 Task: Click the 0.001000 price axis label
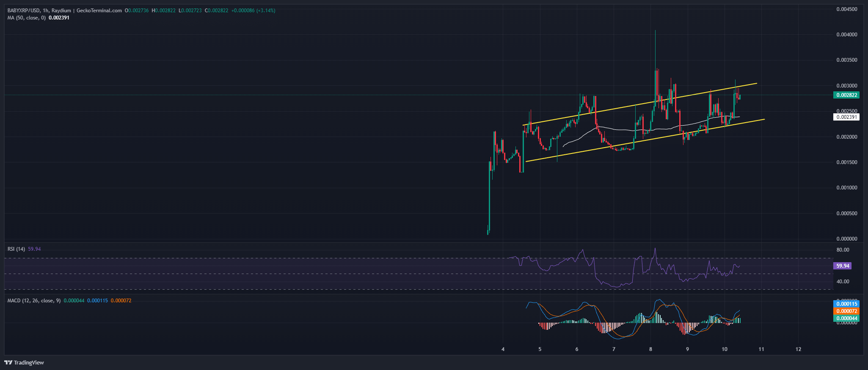(x=847, y=188)
